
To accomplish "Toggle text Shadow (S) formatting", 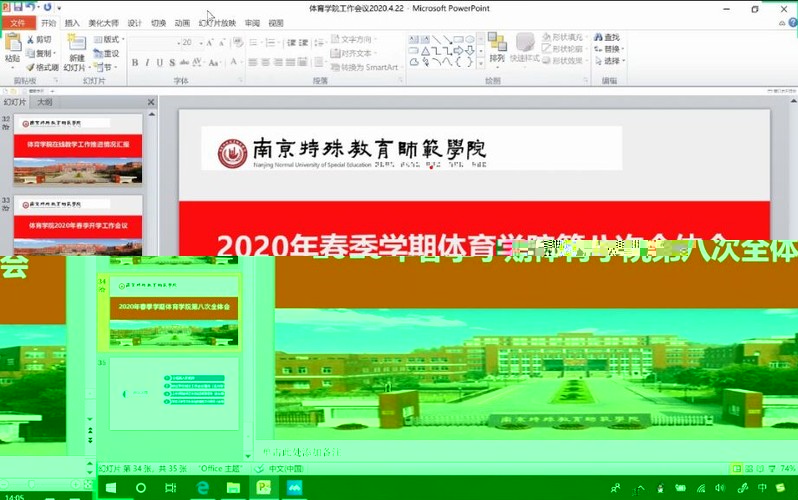I will point(172,62).
